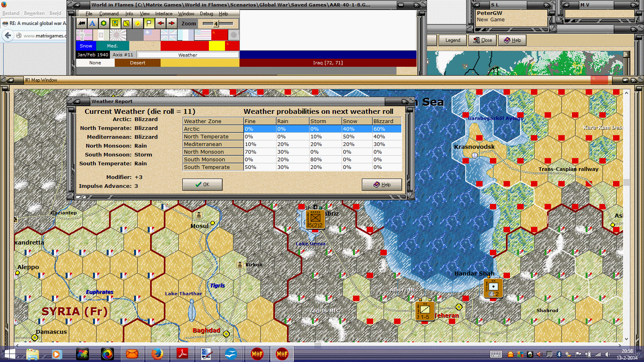Open the File menu
The image size is (644, 362).
pyautogui.click(x=89, y=14)
